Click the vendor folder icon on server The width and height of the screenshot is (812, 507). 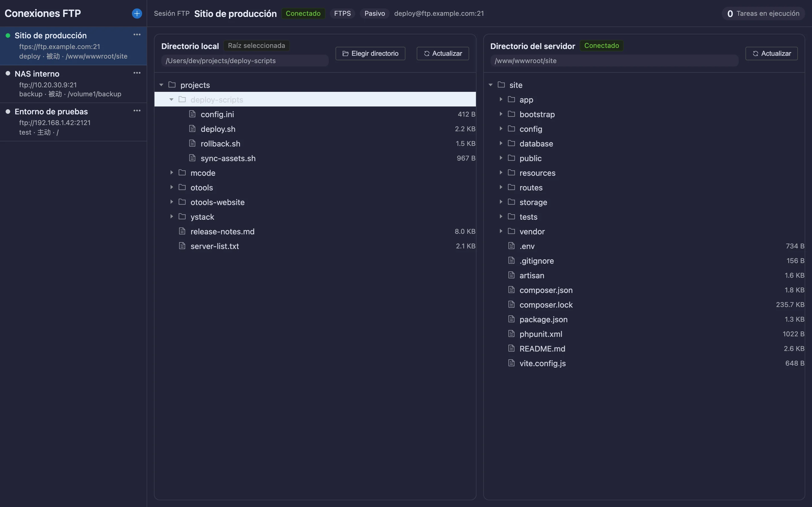pos(511,231)
